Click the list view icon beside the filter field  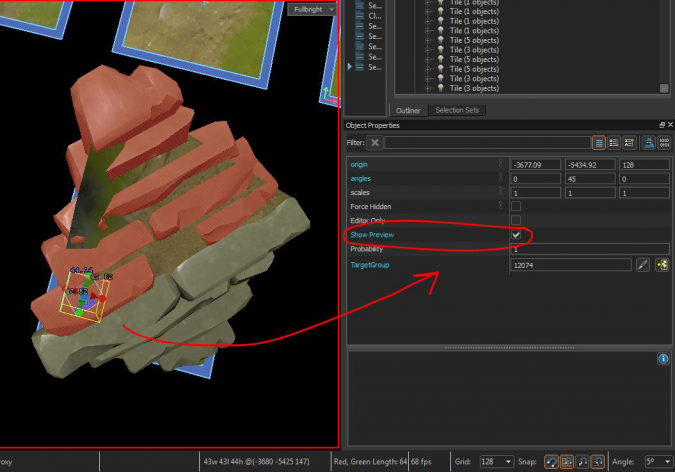(x=598, y=143)
